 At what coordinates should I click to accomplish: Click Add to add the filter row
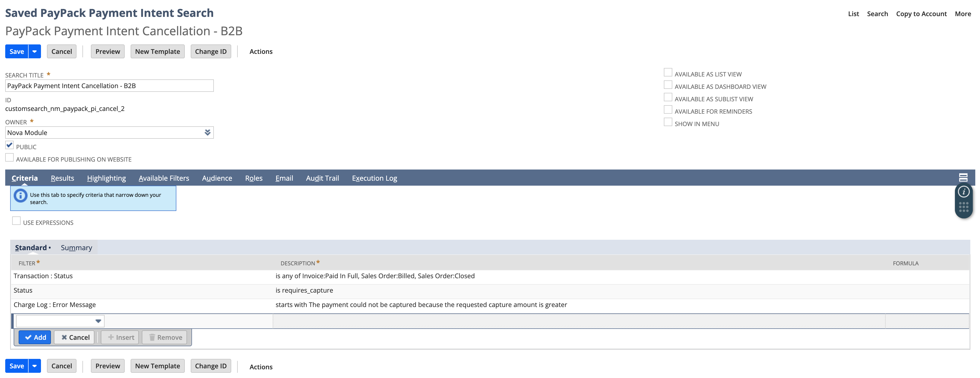pyautogui.click(x=35, y=338)
